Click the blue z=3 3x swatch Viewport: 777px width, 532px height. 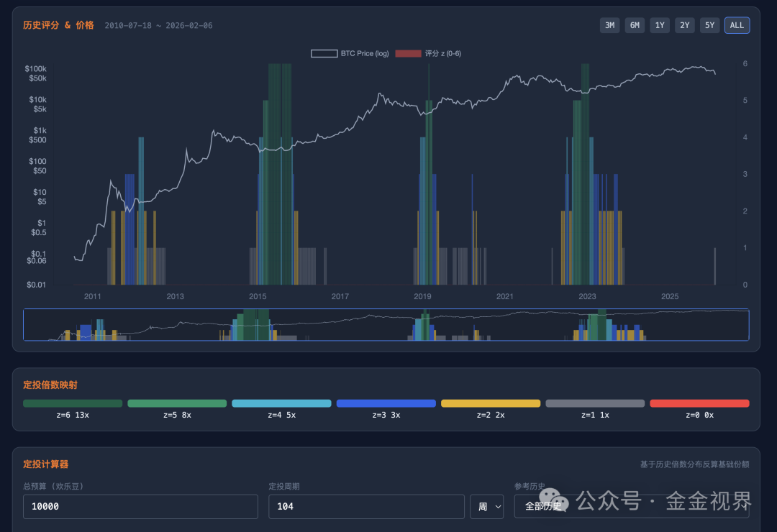[386, 403]
